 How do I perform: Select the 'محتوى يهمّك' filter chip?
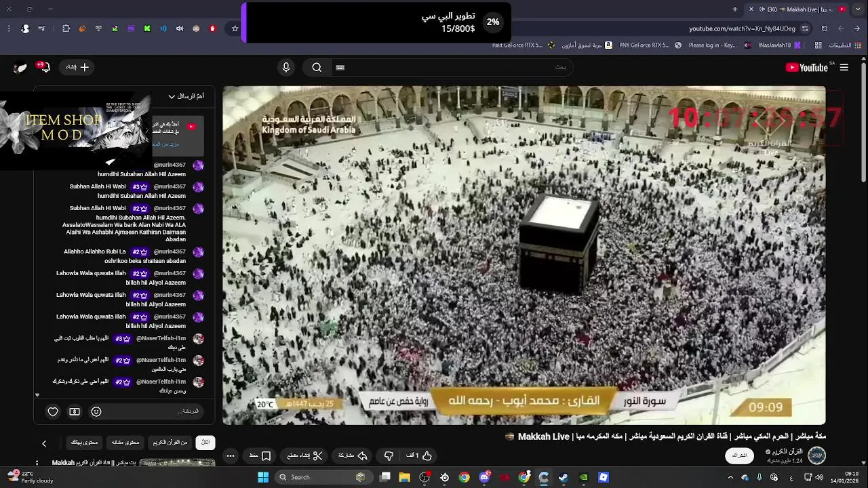(85, 443)
